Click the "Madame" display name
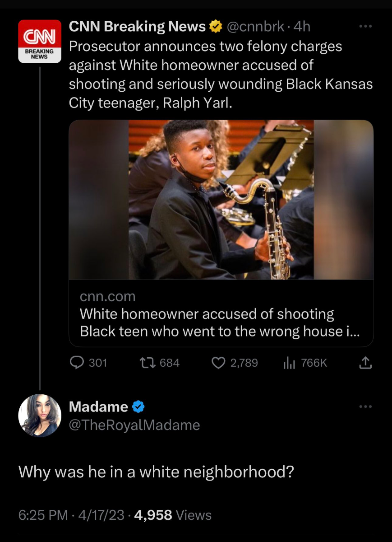This screenshot has height=542, width=392. coord(98,407)
